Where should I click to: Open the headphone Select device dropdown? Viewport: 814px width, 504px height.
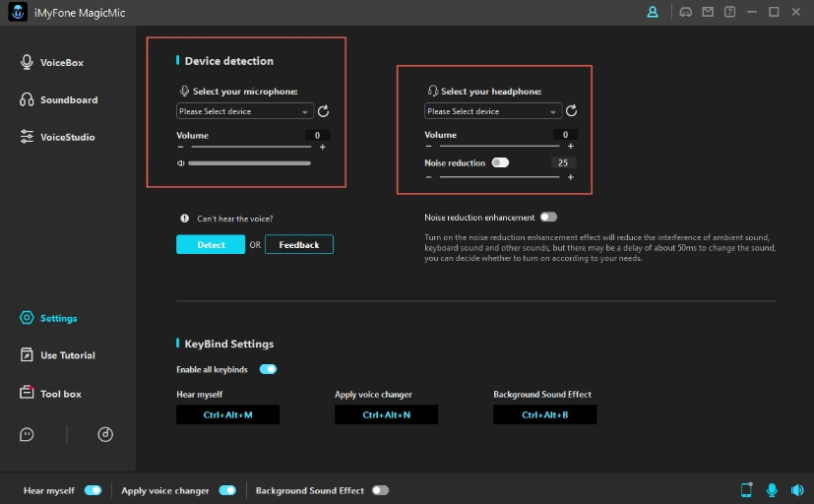493,111
